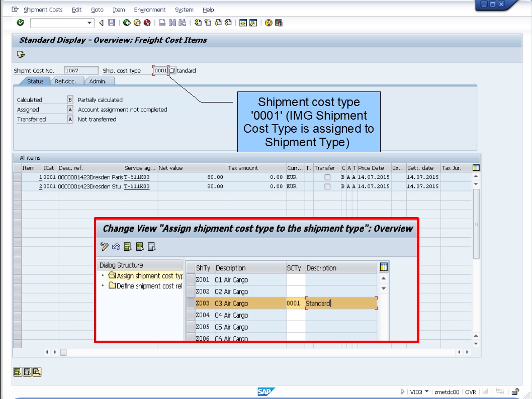Screen dimensions: 532x399
Task: Open service agent T-S11K03 link
Action: pyautogui.click(x=137, y=177)
